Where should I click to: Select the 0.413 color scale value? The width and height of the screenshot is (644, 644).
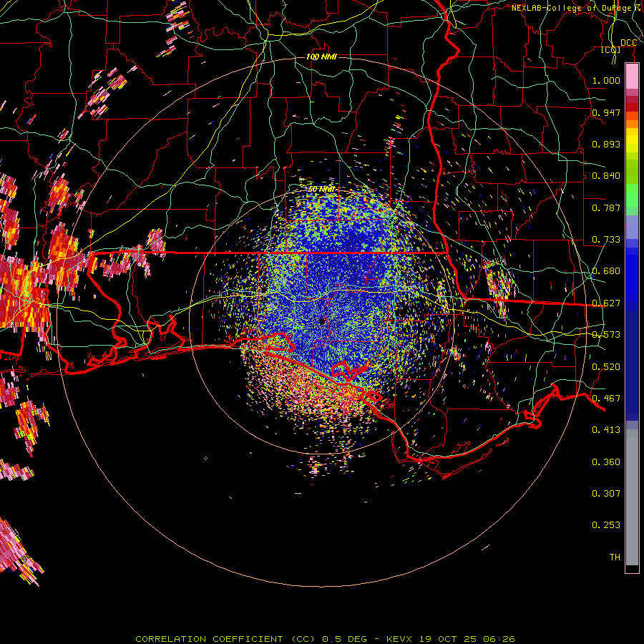606,430
